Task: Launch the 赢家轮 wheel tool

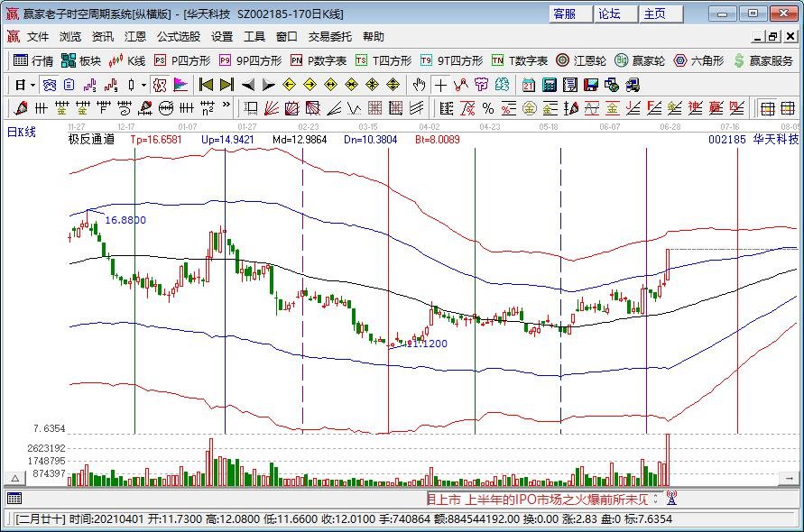Action: click(x=640, y=61)
